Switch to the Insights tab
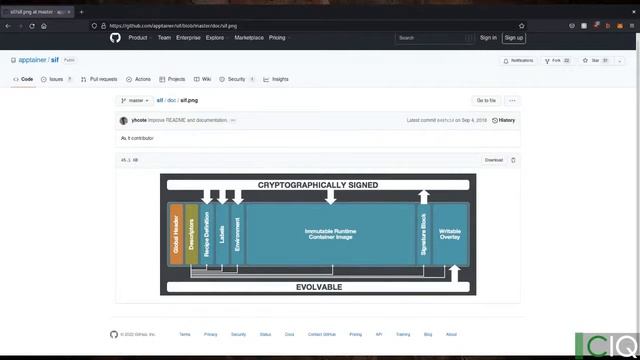Image resolution: width=640 pixels, height=360 pixels. [x=276, y=79]
